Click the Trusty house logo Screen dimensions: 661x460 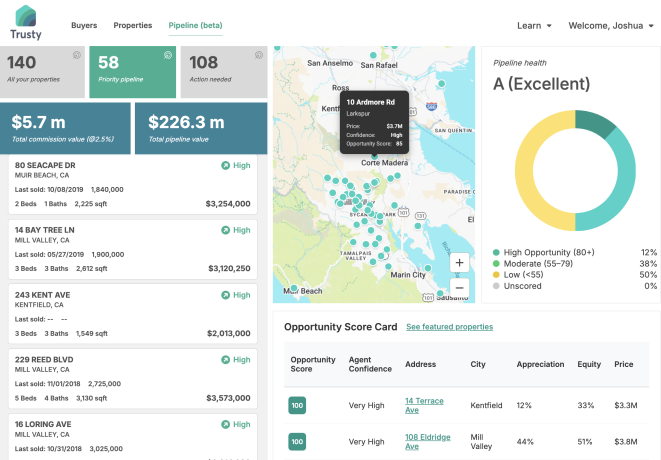tap(26, 17)
